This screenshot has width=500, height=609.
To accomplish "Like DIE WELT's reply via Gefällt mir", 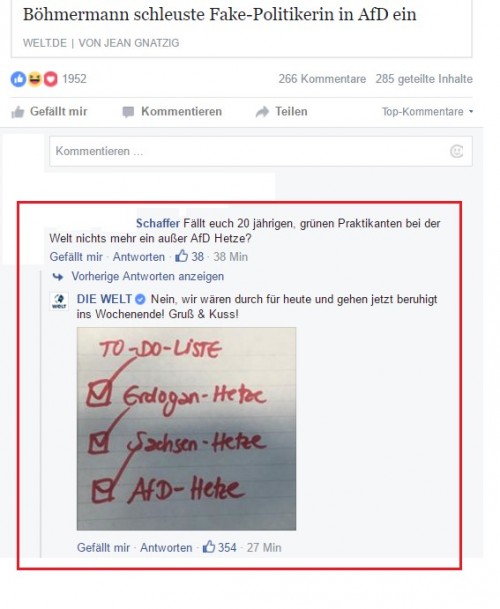I will 103,548.
